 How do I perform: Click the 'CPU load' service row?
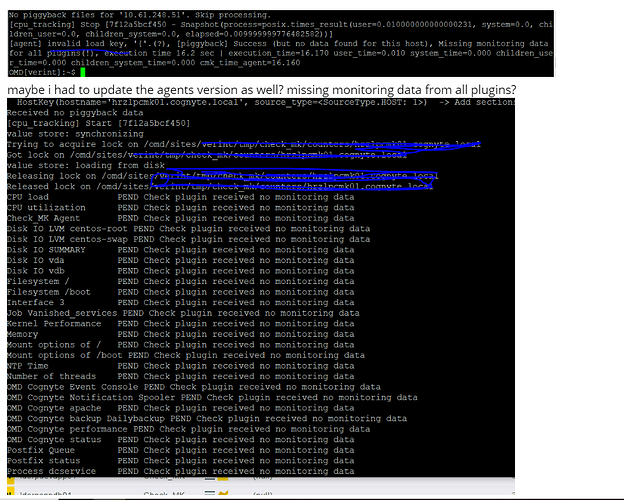coord(181,197)
